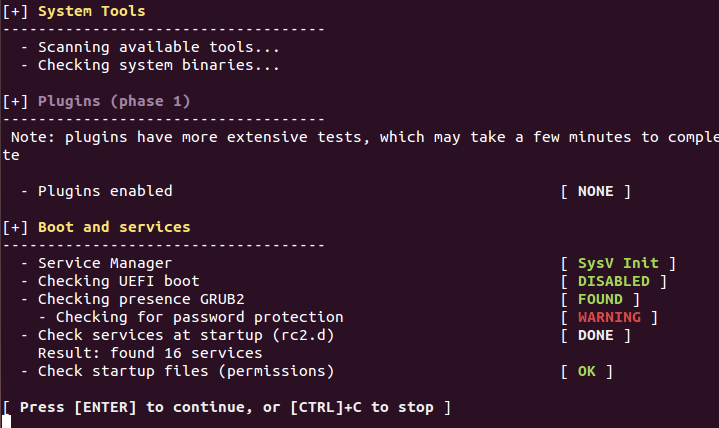719x428 pixels.
Task: Click the FOUND status for GRUB2
Action: coord(600,299)
